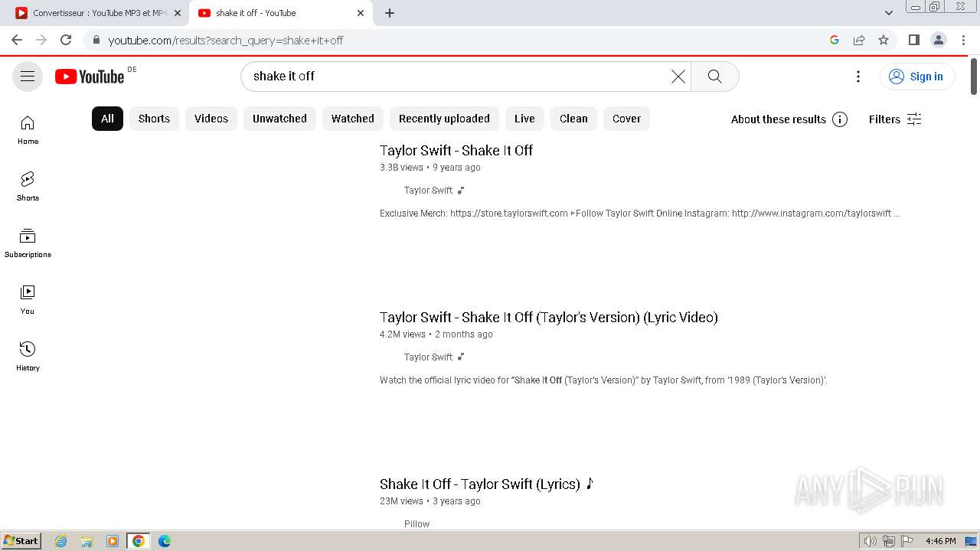Clear the search box with X
The height and width of the screenshot is (551, 980).
[x=678, y=77]
